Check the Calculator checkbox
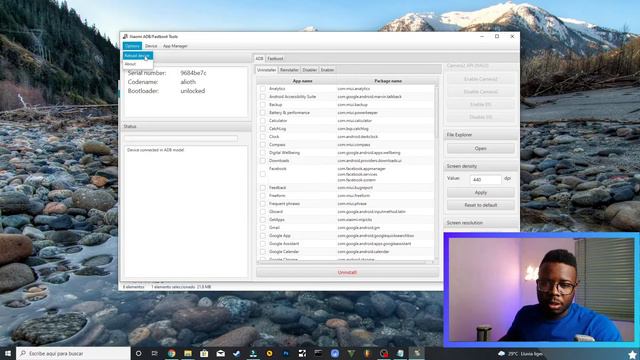 pyautogui.click(x=263, y=121)
